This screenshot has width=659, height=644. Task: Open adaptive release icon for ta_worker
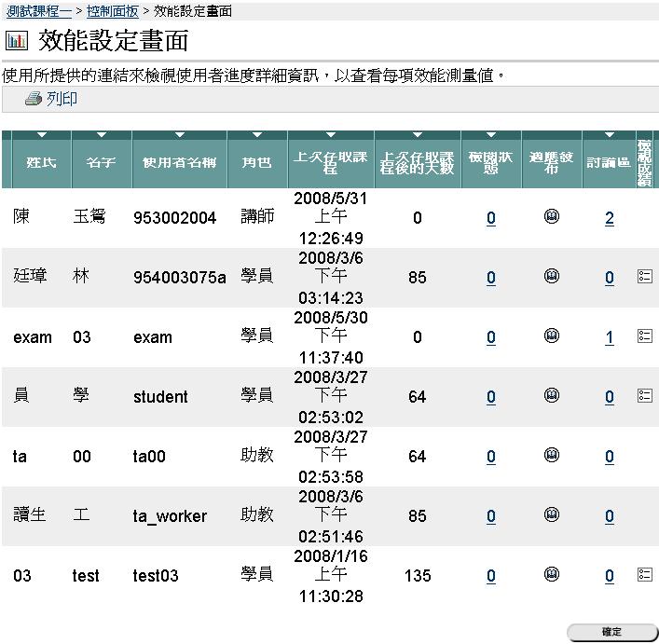551,515
